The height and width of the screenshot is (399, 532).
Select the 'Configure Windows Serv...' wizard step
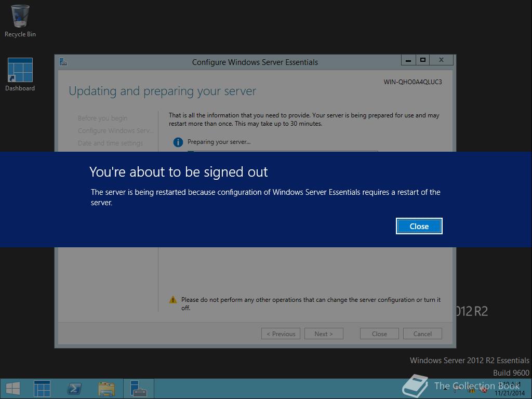pyautogui.click(x=115, y=130)
